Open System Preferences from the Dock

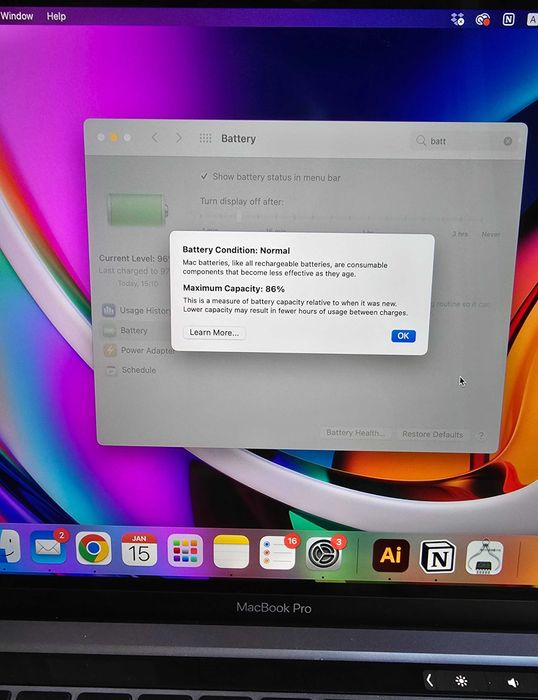[x=323, y=554]
